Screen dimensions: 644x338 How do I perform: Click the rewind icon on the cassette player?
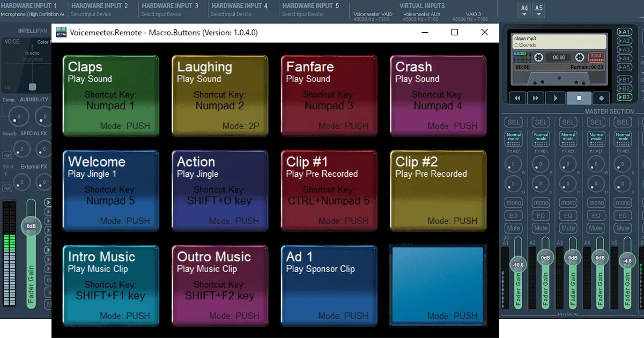pos(516,98)
